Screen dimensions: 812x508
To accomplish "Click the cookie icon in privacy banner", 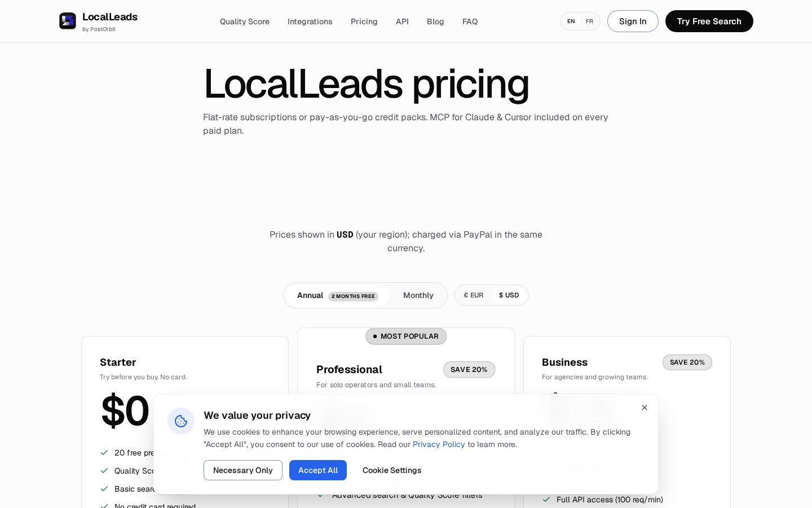I will click(x=181, y=421).
